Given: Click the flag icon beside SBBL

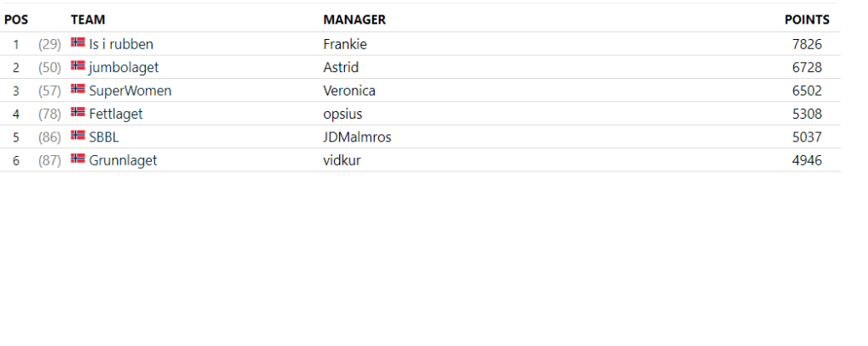Looking at the screenshot, I should click(x=78, y=135).
